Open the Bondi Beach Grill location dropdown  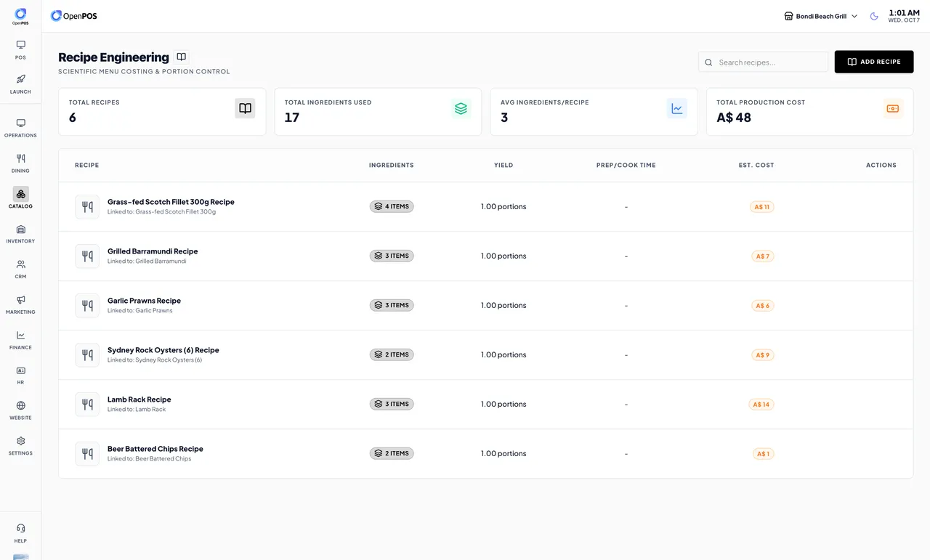821,16
